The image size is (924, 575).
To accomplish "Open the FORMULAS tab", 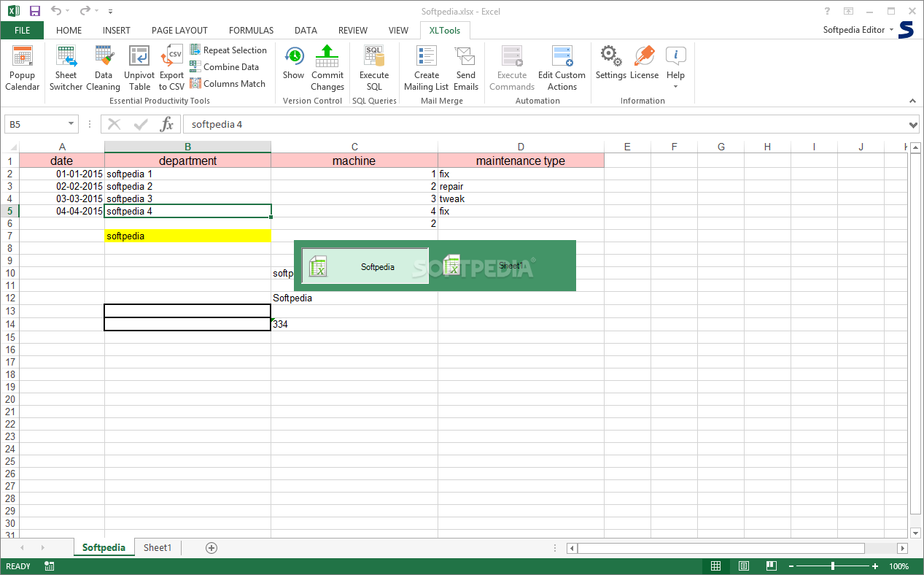I will pyautogui.click(x=252, y=31).
